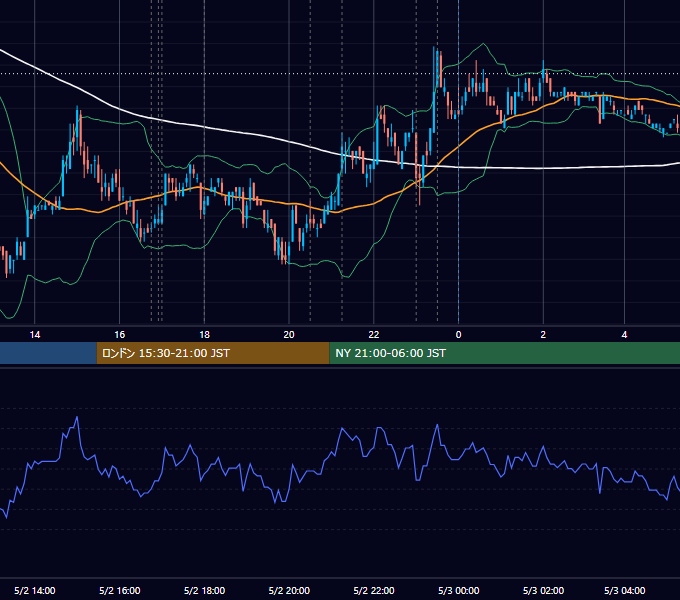This screenshot has width=680, height=600.
Task: Click the 5/2 14:00 date label
Action: click(35, 590)
